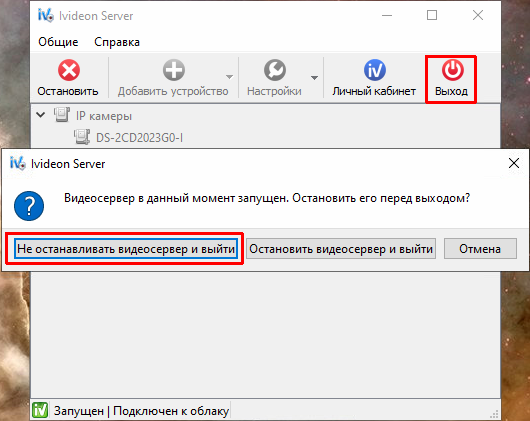Choose Не останавливать видеосервер и выйти
Image resolution: width=530 pixels, height=421 pixels.
pos(126,249)
